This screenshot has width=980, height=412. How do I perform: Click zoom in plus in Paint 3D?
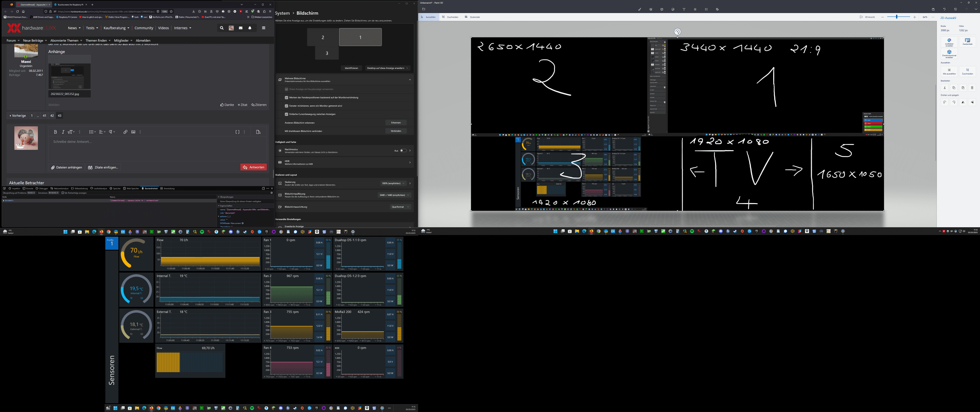(x=915, y=17)
